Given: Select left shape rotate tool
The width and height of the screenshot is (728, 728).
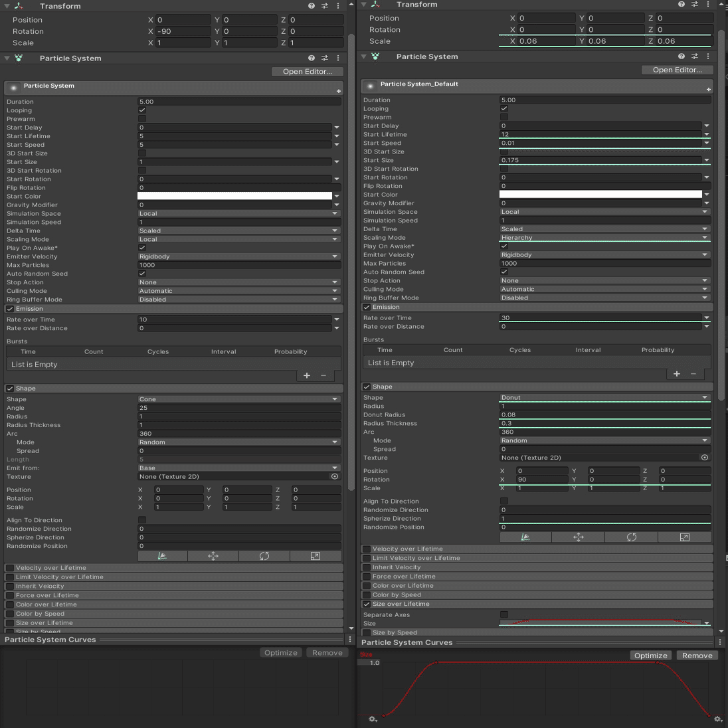Looking at the screenshot, I should pyautogui.click(x=264, y=556).
